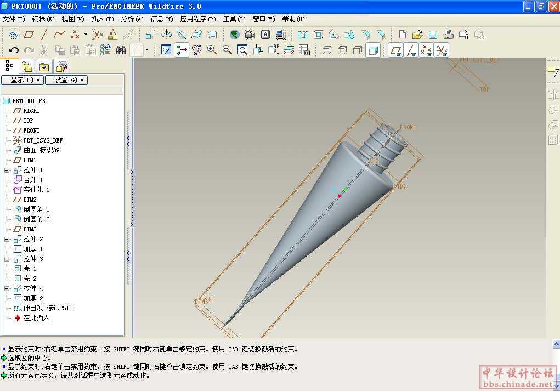Undo the last action
The height and width of the screenshot is (392, 560).
click(13, 50)
